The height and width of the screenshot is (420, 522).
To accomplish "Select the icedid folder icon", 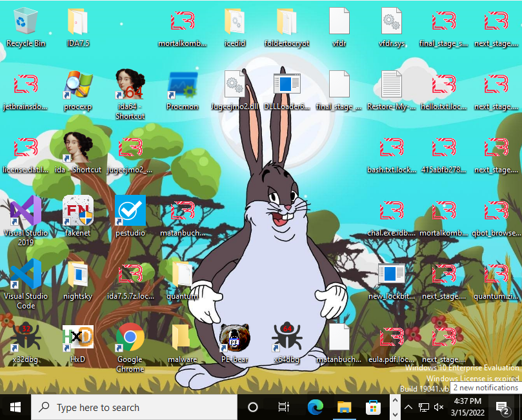I will [x=235, y=22].
